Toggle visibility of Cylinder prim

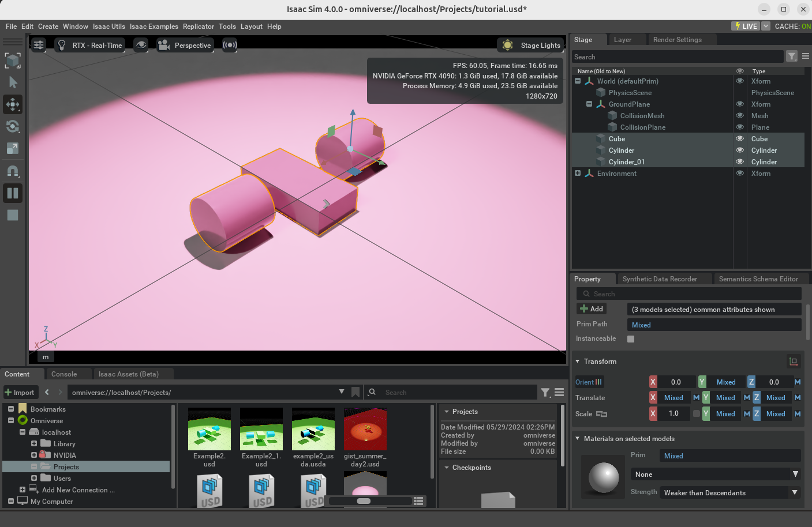point(739,150)
